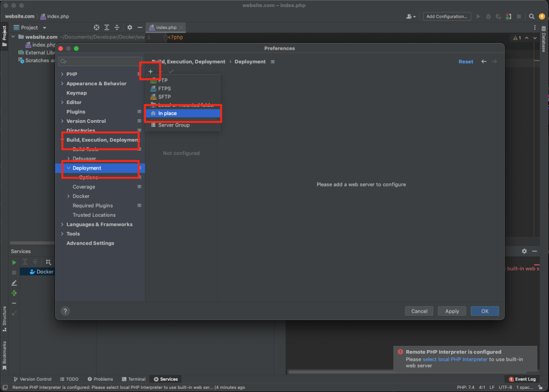
Task: Open Advanced Settings page
Action: click(x=90, y=243)
